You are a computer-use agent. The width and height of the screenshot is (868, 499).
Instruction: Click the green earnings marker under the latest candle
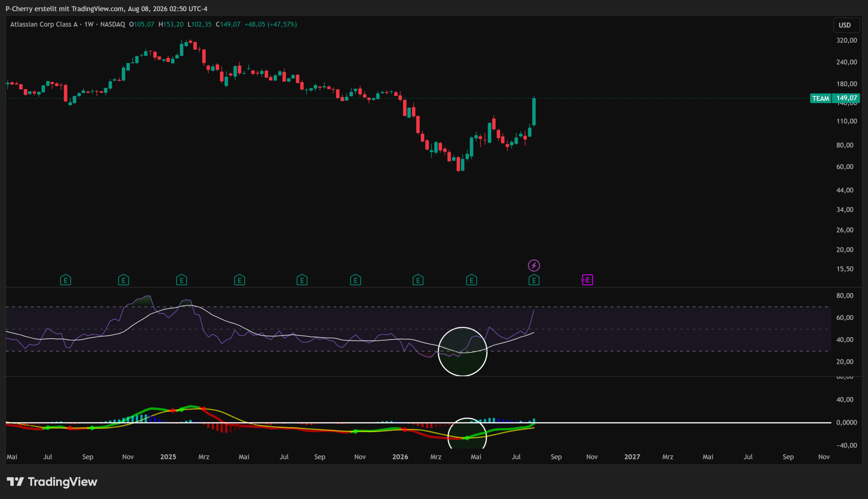point(534,280)
